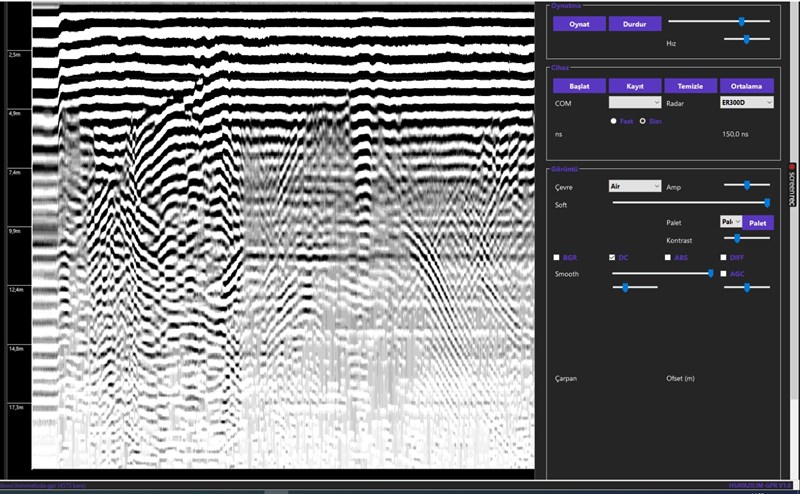Uncheck the DC checkbox

pos(612,258)
